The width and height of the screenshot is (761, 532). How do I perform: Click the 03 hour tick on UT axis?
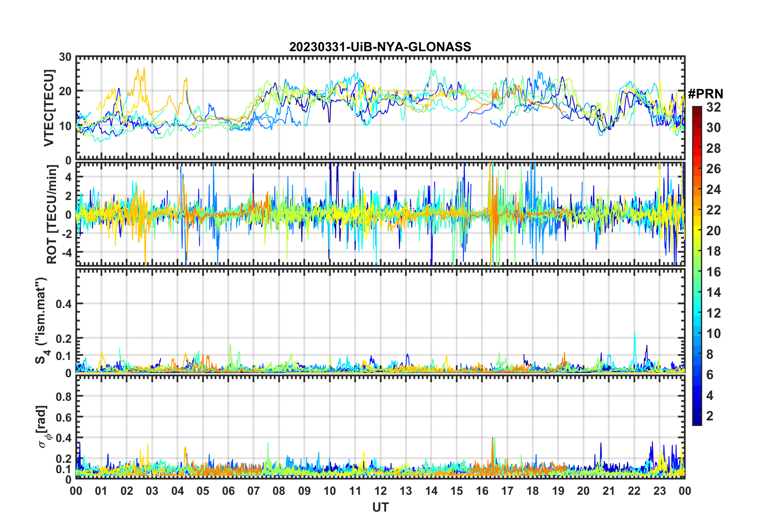click(152, 491)
